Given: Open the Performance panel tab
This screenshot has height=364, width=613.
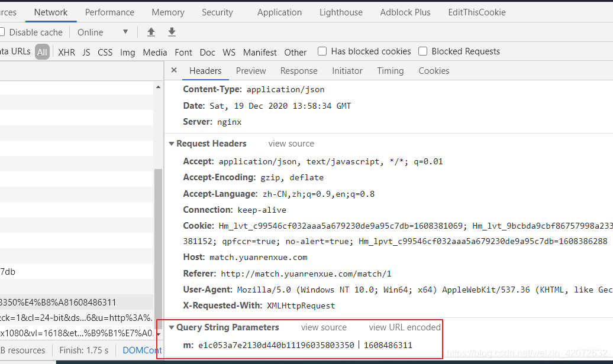Looking at the screenshot, I should [109, 12].
